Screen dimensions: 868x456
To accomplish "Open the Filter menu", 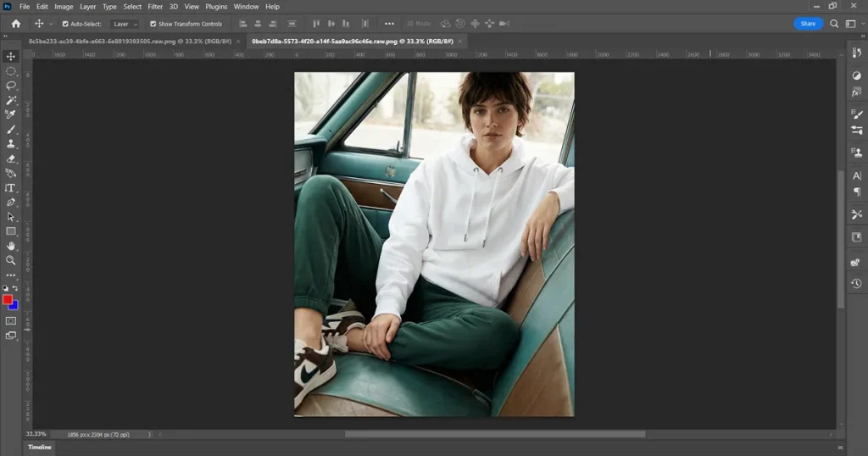I will 155,7.
